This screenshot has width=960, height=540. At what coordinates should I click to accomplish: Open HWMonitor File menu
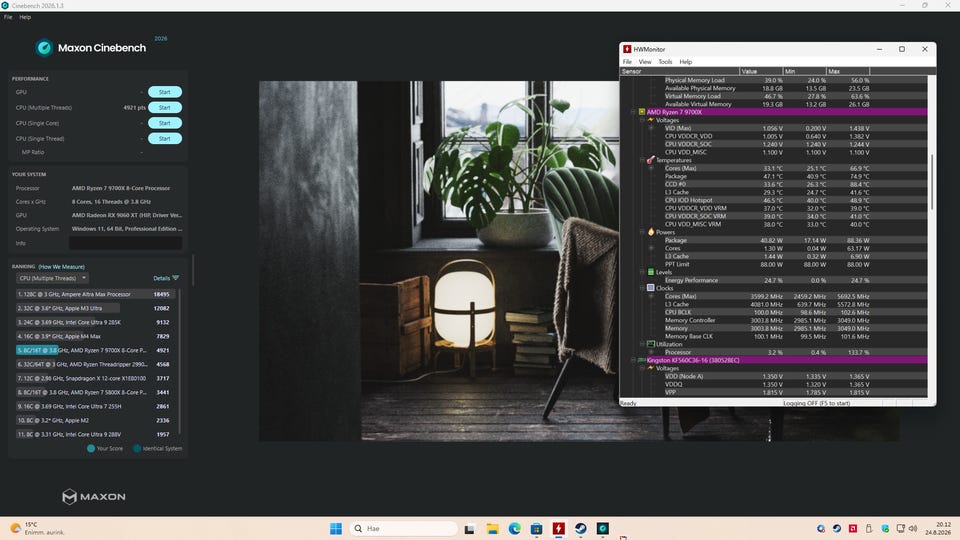[x=627, y=62]
